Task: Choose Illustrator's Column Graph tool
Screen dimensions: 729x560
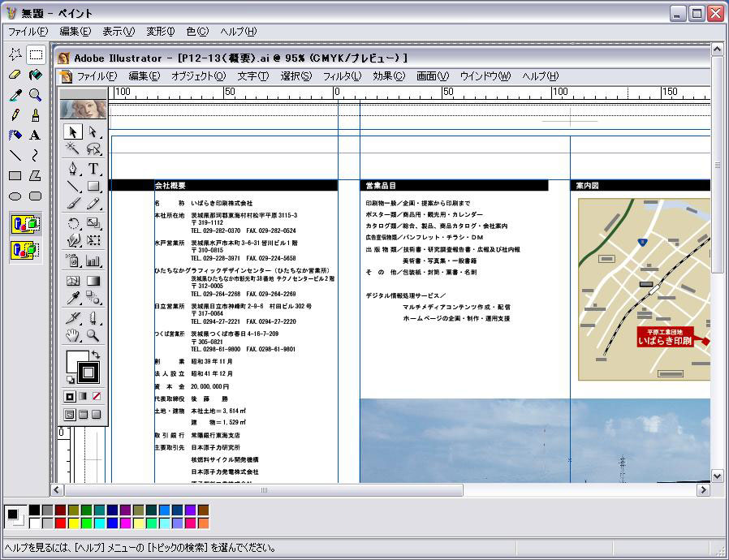Action: coord(93,261)
